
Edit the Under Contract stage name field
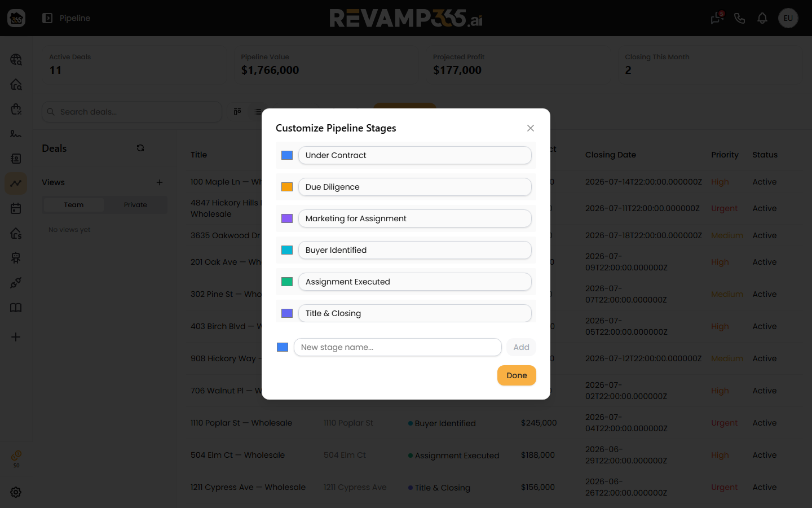pos(415,155)
